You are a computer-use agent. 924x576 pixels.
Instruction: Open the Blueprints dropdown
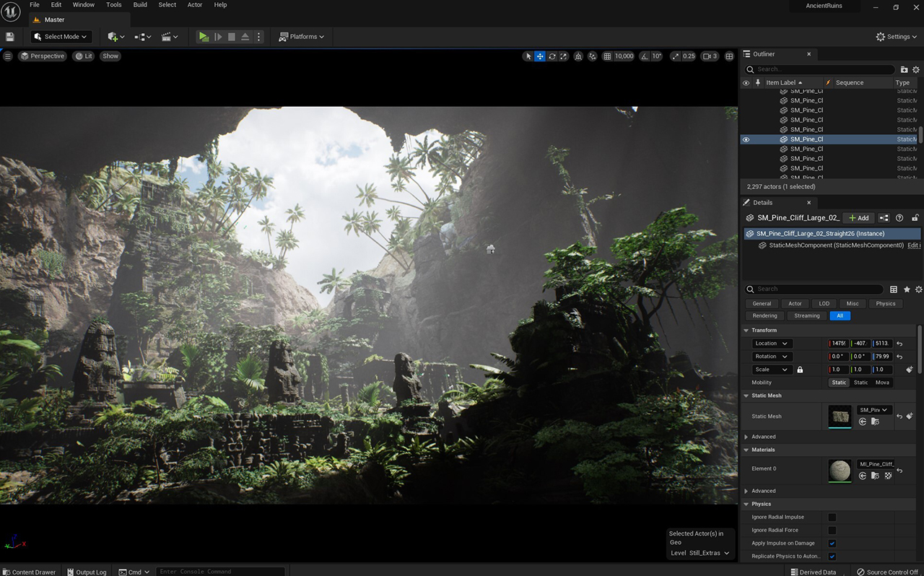click(142, 37)
